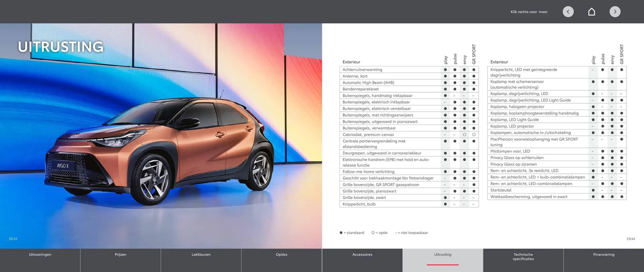Select the Uitrusting tab

pos(443,260)
